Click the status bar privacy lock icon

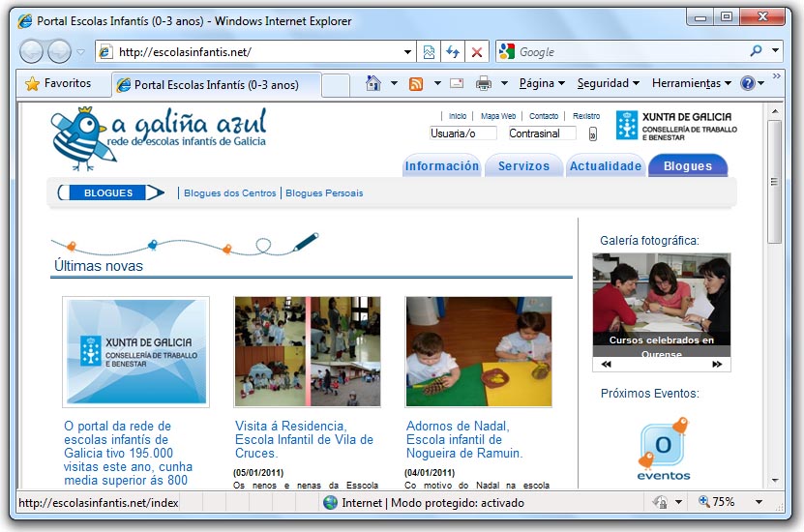click(x=661, y=502)
